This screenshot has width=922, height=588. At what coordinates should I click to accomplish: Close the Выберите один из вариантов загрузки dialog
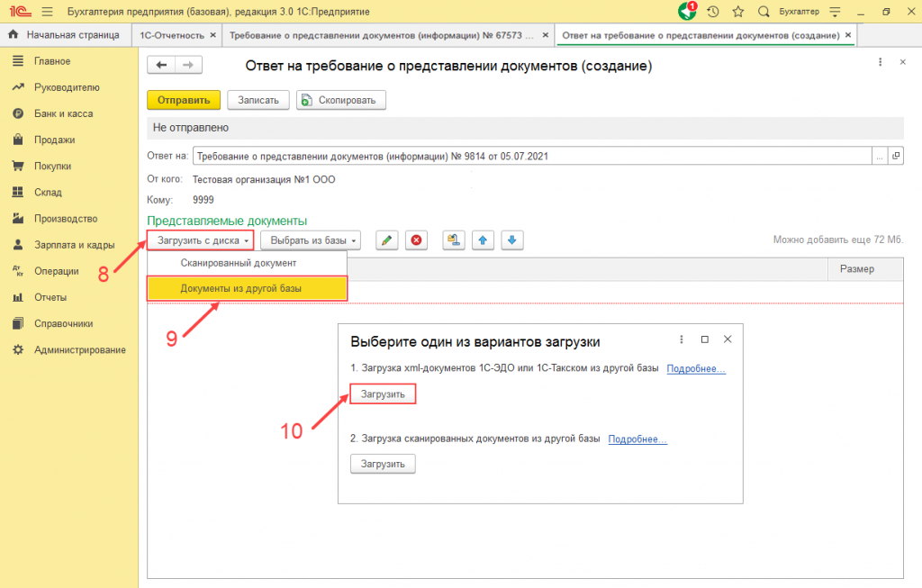pos(728,339)
